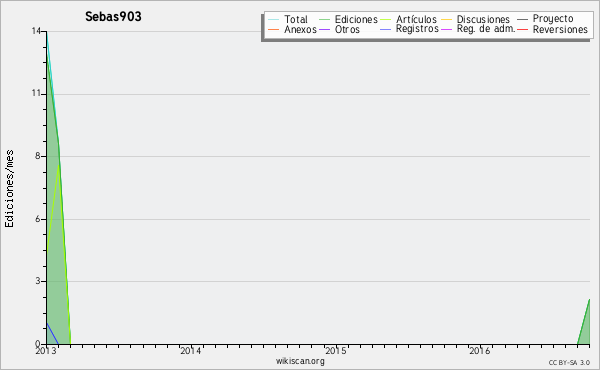Click the Registros legend entry
This screenshot has height=370, width=600.
[x=409, y=29]
